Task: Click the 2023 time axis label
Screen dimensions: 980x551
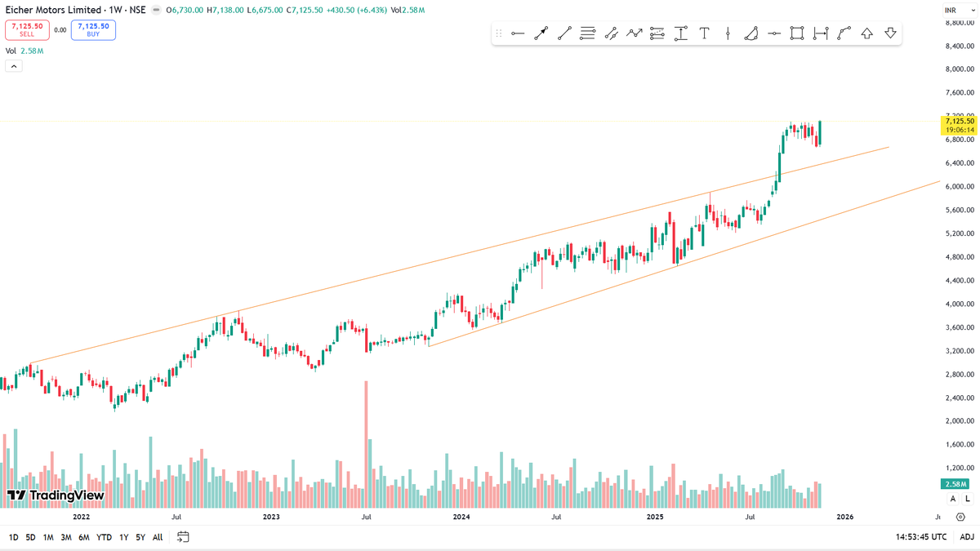Action: tap(271, 517)
